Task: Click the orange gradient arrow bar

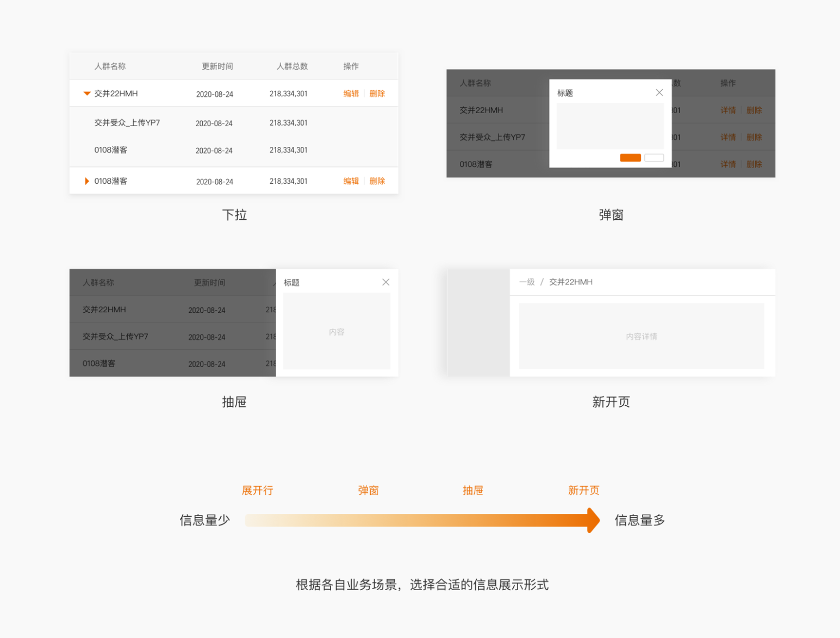Action: pyautogui.click(x=419, y=521)
